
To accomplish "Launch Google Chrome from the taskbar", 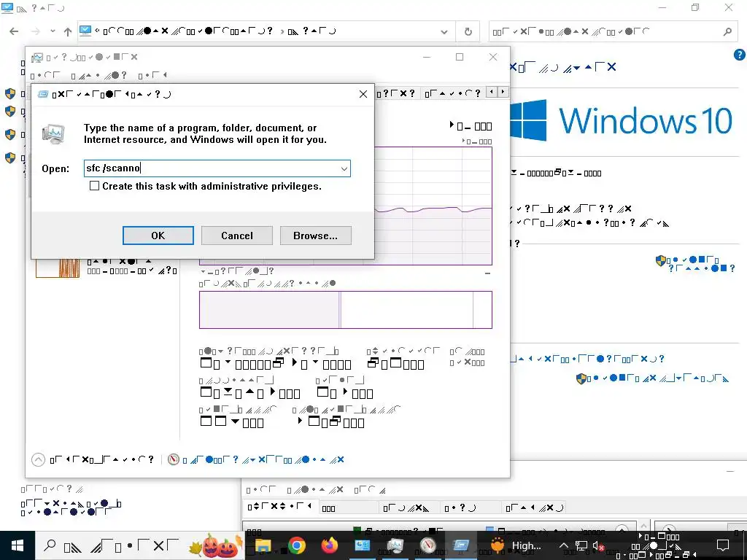I will [296, 545].
